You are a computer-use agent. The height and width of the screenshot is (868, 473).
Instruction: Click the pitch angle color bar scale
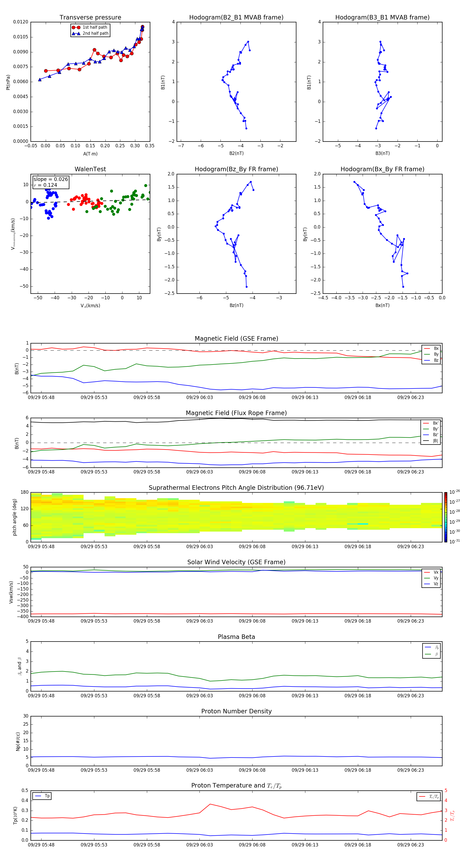click(x=446, y=517)
